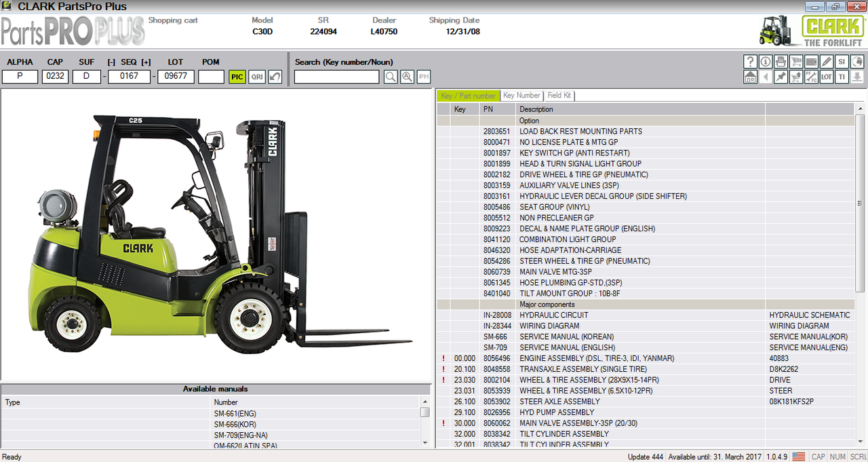The image size is (868, 462).
Task: Open the FF/FC wrench icon
Action: [x=811, y=77]
